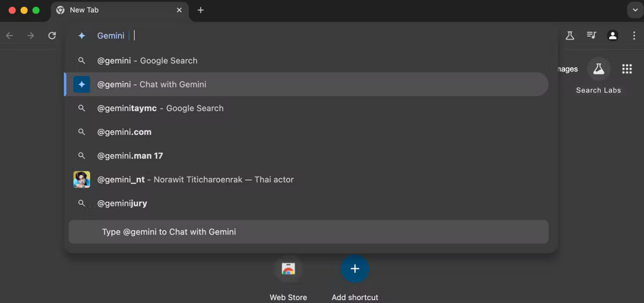Viewport: 644px width, 303px height.
Task: Open the Chrome Web Store
Action: 288,269
